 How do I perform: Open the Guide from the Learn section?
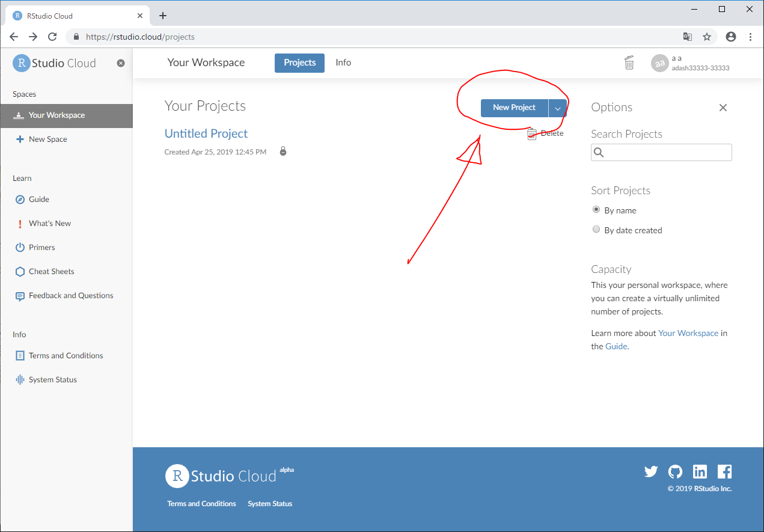39,200
